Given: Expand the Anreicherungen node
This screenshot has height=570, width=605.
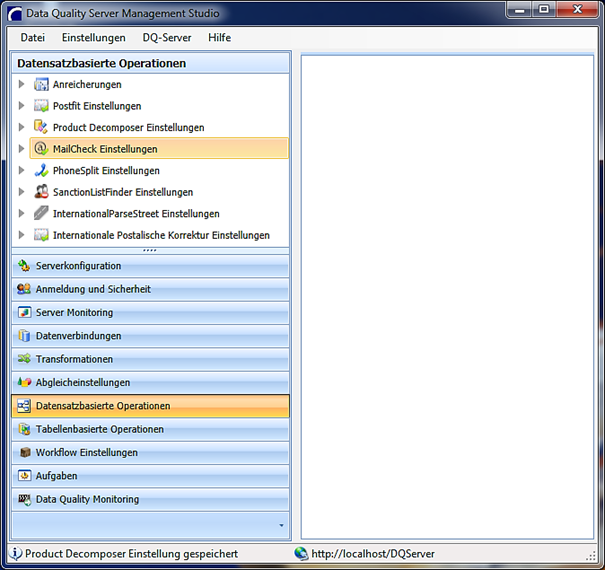Looking at the screenshot, I should [x=22, y=84].
